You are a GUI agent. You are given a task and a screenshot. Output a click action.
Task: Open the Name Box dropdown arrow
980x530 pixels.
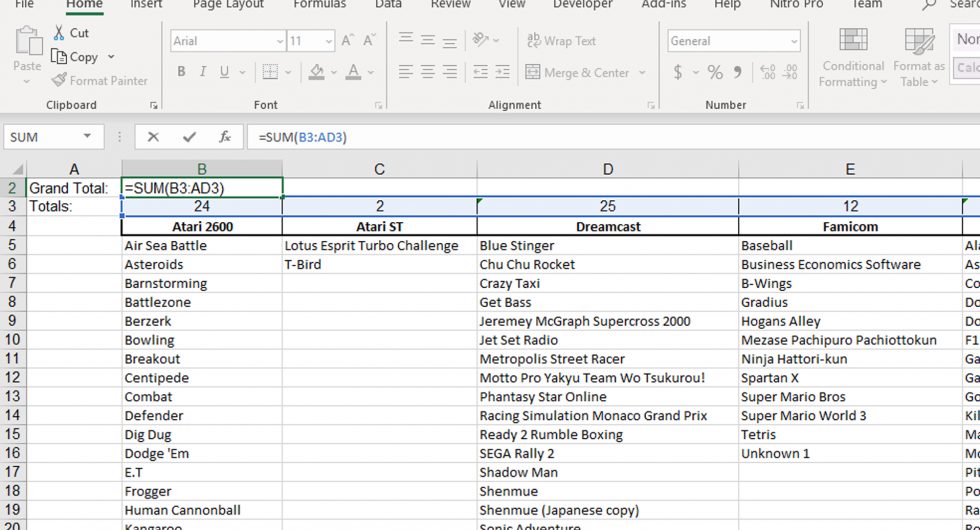click(87, 137)
